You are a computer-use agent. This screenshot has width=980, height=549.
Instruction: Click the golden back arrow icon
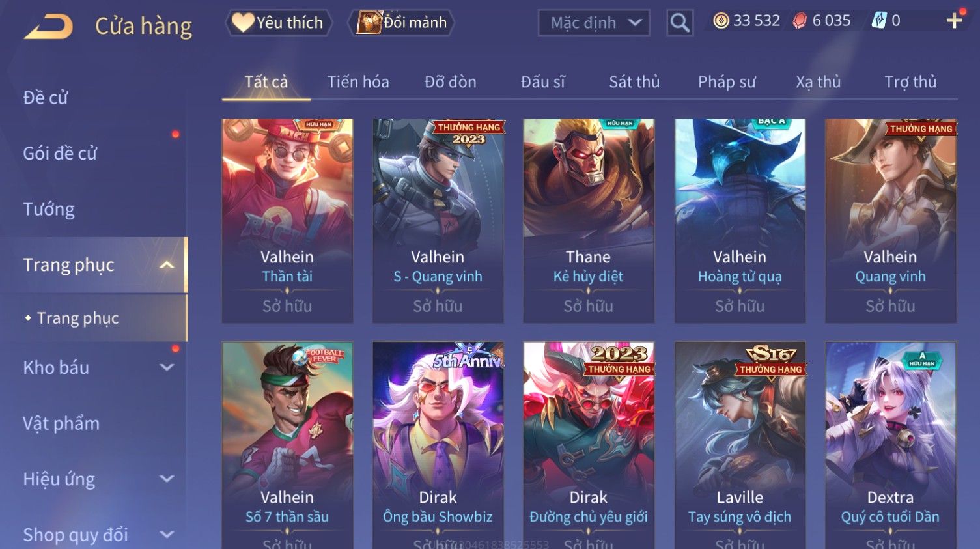(48, 26)
